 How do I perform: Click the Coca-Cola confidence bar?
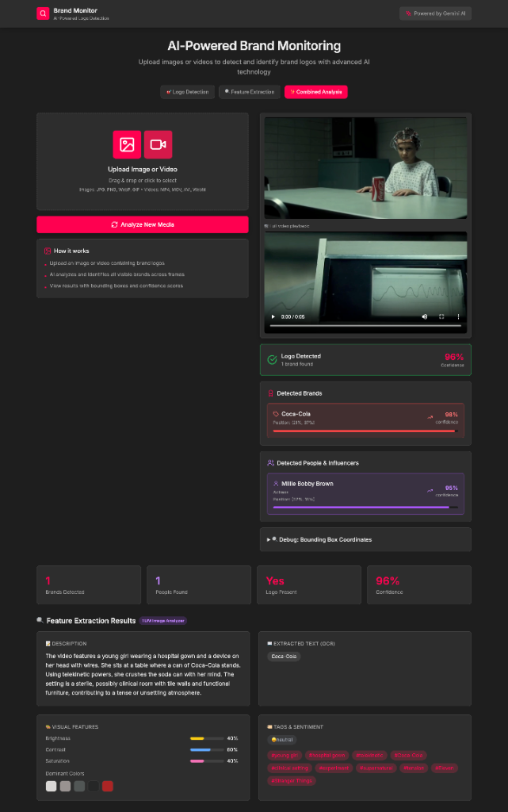[x=365, y=431]
